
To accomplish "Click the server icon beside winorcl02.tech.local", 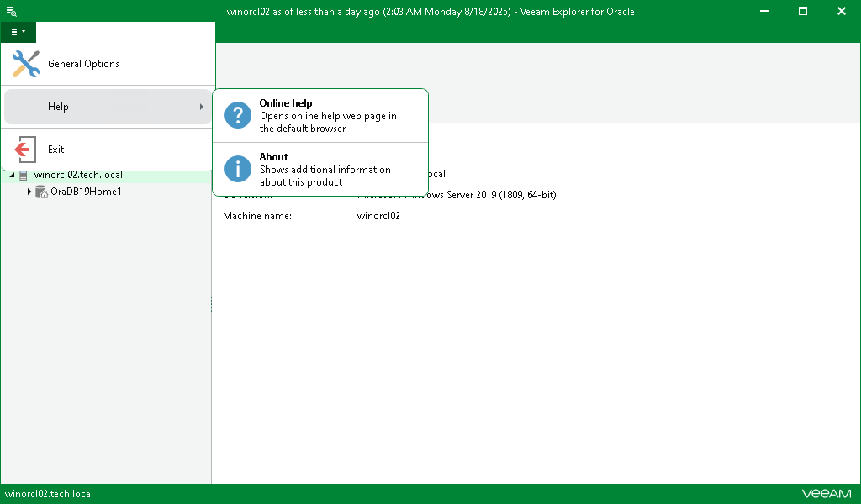I will pyautogui.click(x=24, y=175).
